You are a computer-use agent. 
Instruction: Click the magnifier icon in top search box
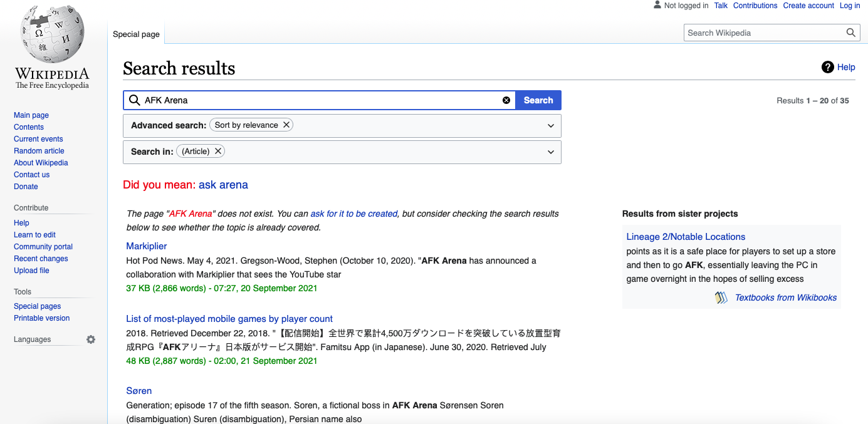click(x=850, y=33)
